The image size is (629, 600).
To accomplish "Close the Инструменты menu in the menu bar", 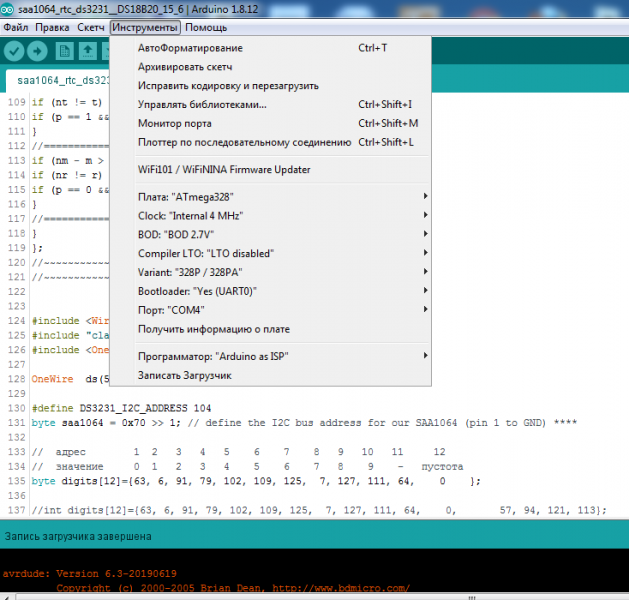I will pyautogui.click(x=145, y=28).
